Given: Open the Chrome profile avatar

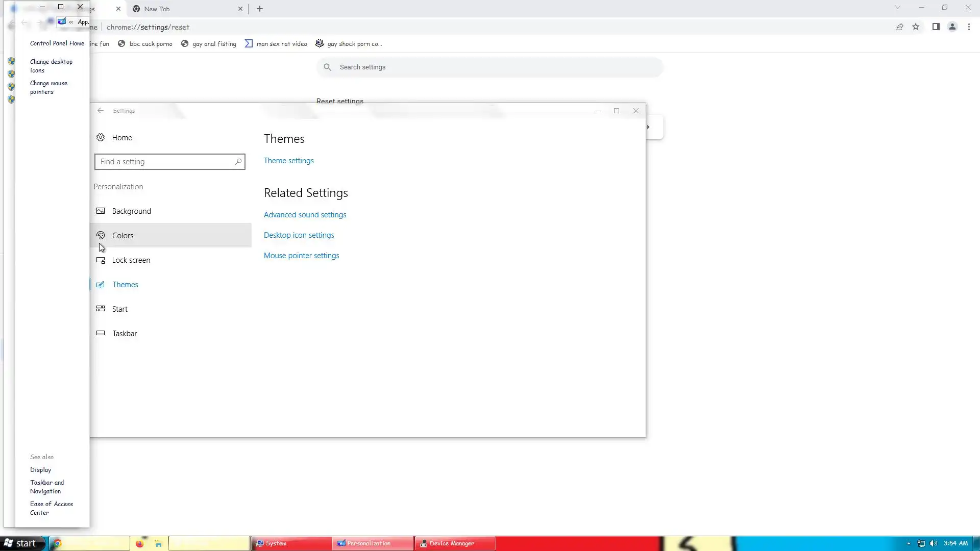Looking at the screenshot, I should tap(952, 27).
